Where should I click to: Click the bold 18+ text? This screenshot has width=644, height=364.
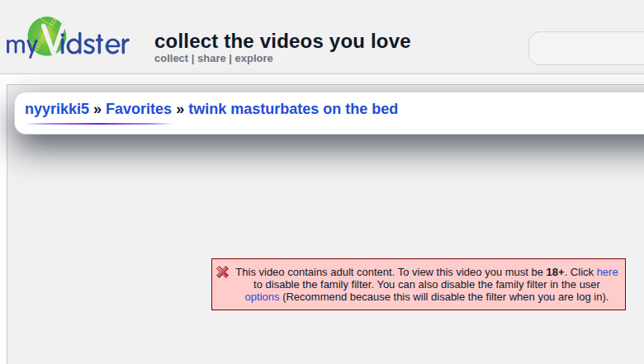555,272
